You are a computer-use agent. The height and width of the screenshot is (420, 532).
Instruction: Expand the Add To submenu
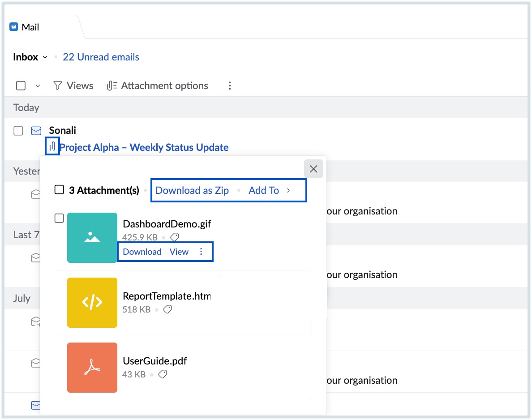coord(268,190)
